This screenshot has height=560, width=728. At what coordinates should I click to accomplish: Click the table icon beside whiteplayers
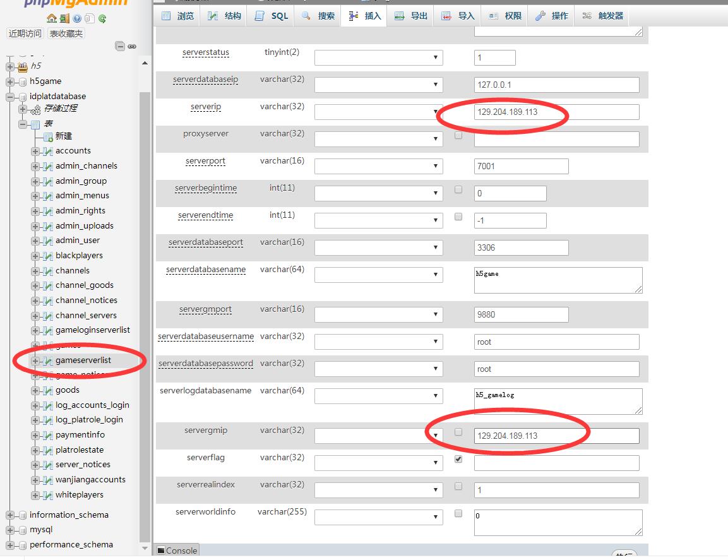(x=48, y=496)
